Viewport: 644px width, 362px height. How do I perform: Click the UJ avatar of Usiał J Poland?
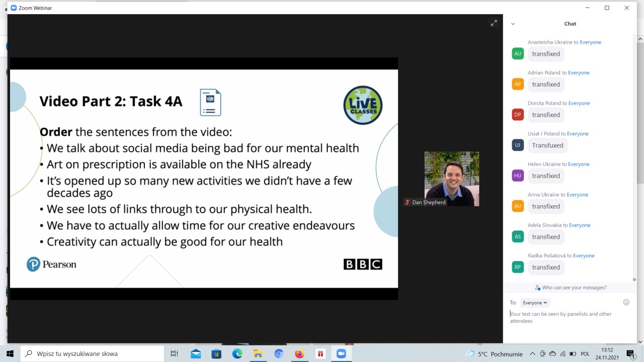[518, 145]
